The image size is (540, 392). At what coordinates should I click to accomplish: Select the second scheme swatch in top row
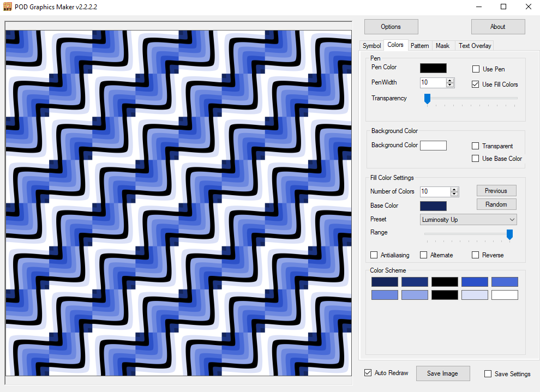(x=415, y=282)
